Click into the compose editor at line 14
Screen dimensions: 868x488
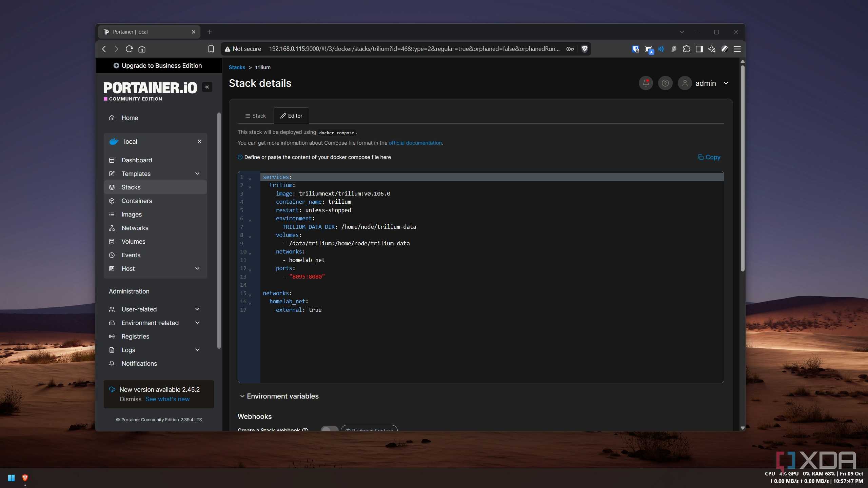tap(492, 285)
